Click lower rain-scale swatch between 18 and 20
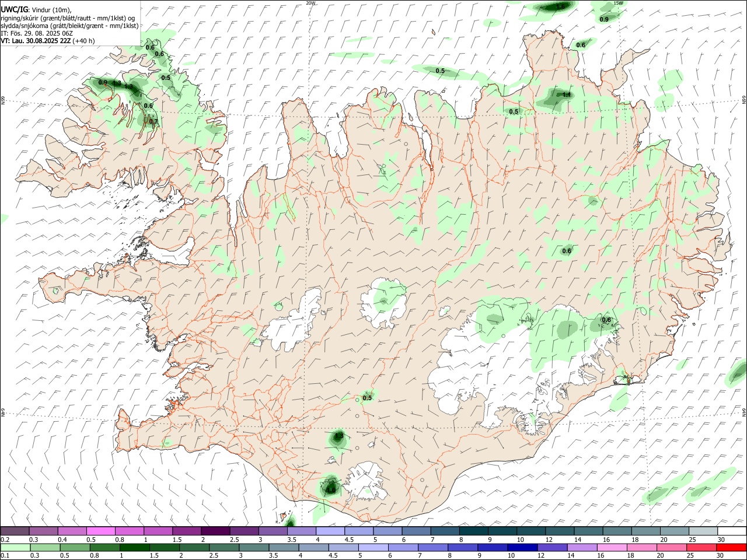The height and width of the screenshot is (560, 747). pyautogui.click(x=643, y=547)
